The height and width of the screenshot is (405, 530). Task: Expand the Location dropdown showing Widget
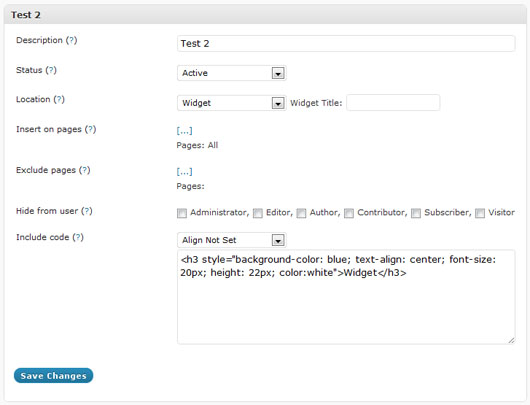point(232,103)
